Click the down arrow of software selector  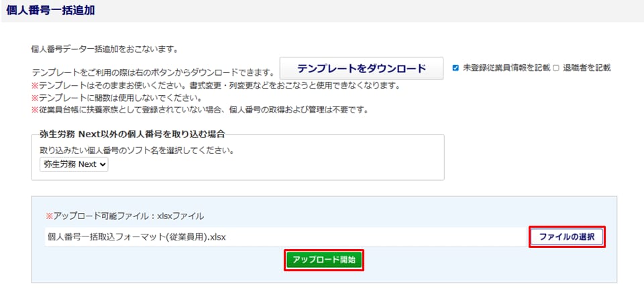pyautogui.click(x=103, y=164)
